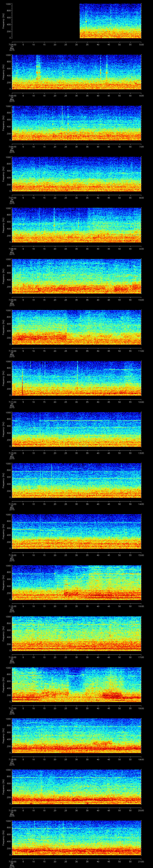This screenshot has height=868, width=153.
Task: Select the spectrogram panel starting at 7:16:00
Action: click(x=77, y=633)
